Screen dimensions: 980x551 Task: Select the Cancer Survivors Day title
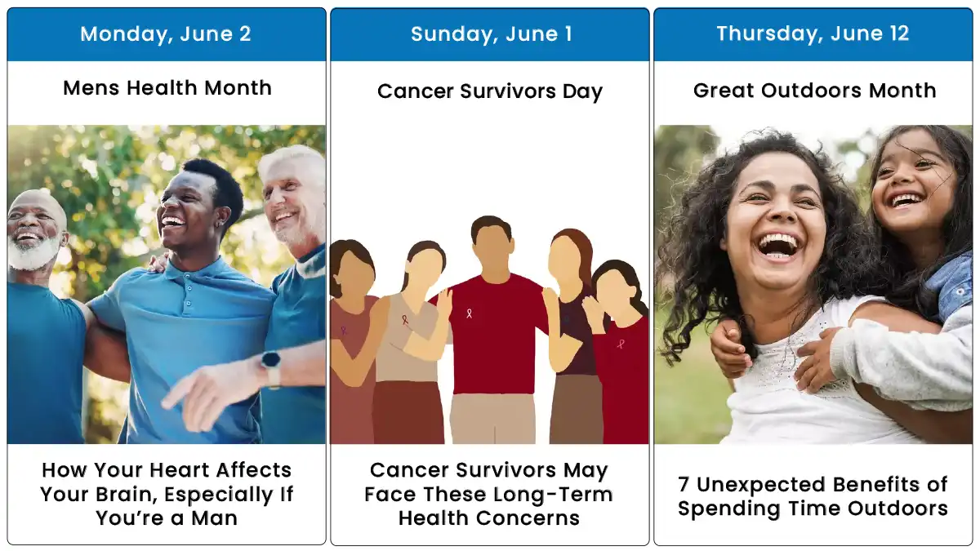pyautogui.click(x=490, y=91)
